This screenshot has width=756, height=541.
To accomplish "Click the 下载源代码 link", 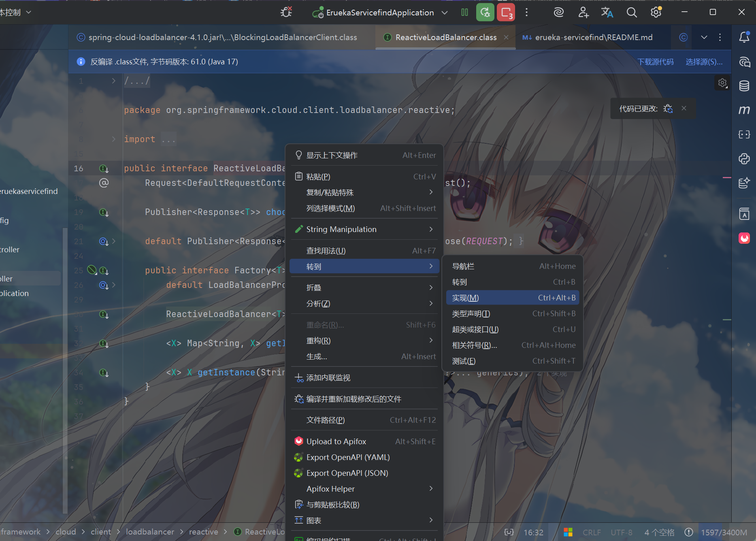I will [656, 62].
